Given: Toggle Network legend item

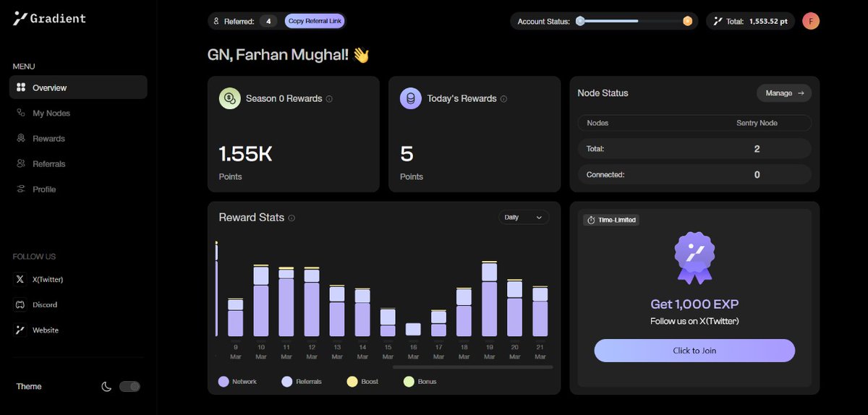Looking at the screenshot, I should (x=237, y=381).
